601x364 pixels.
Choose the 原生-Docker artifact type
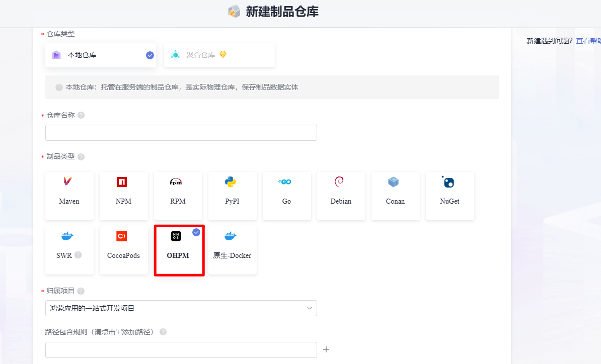tap(232, 250)
